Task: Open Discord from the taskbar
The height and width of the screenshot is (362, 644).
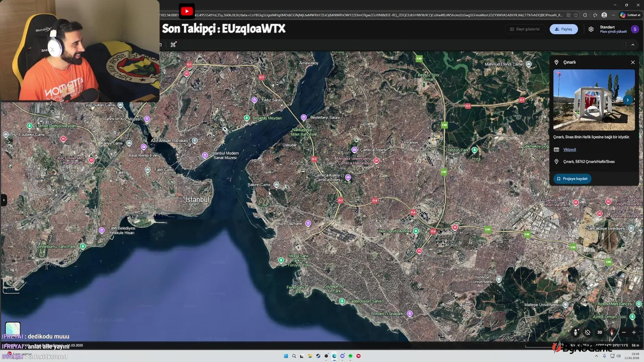Action: (342, 356)
